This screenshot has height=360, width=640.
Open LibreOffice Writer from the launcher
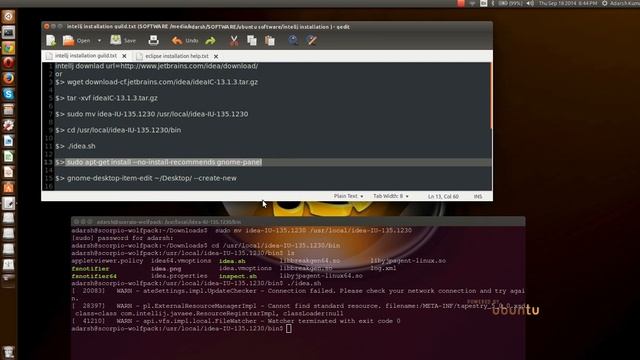(8, 141)
